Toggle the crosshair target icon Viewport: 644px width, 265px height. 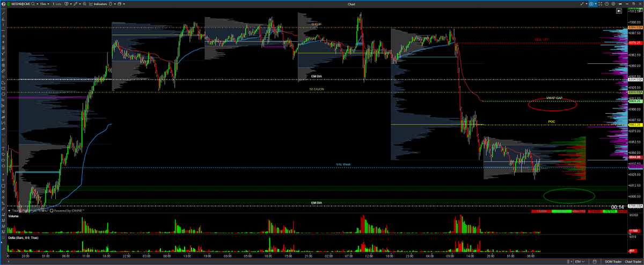(613, 4)
